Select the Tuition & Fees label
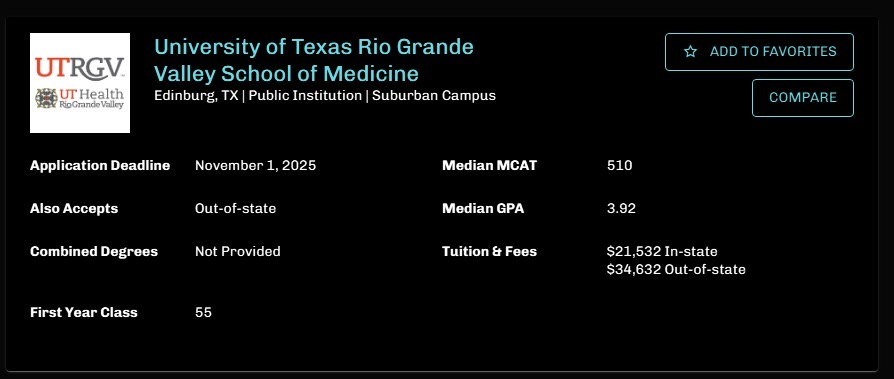Screen dimensions: 894x379 tap(489, 251)
